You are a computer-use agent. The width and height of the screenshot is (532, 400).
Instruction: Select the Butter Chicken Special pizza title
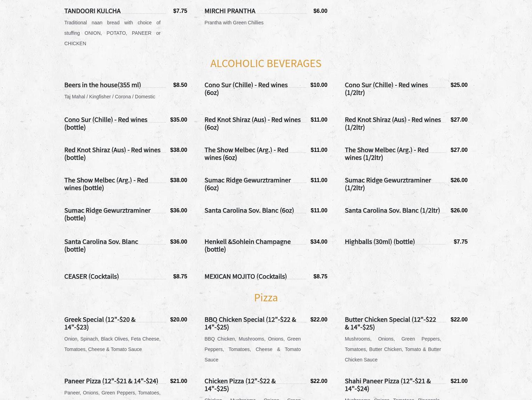[x=390, y=323]
